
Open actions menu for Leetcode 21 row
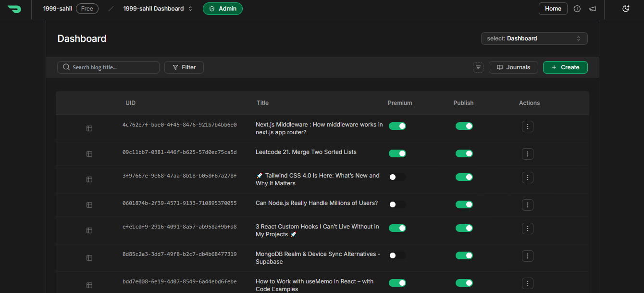528,154
